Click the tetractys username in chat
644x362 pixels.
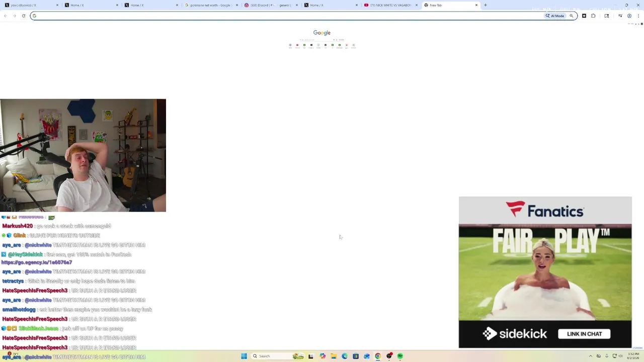pos(13,281)
